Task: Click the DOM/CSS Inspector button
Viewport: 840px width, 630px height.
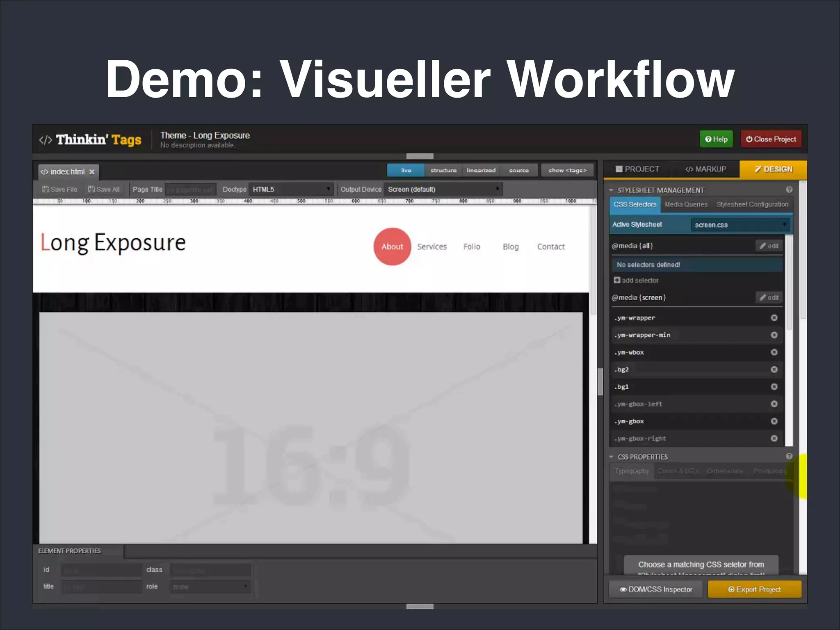Action: (655, 589)
